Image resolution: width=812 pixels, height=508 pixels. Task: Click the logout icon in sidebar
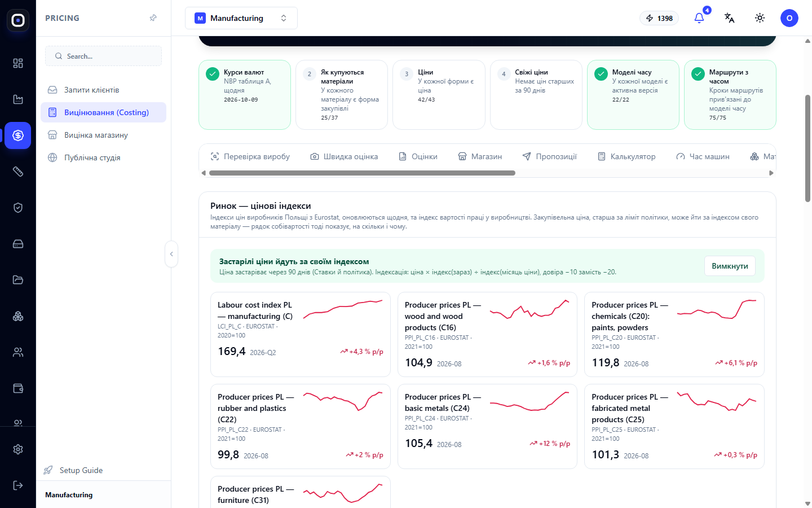(18, 485)
